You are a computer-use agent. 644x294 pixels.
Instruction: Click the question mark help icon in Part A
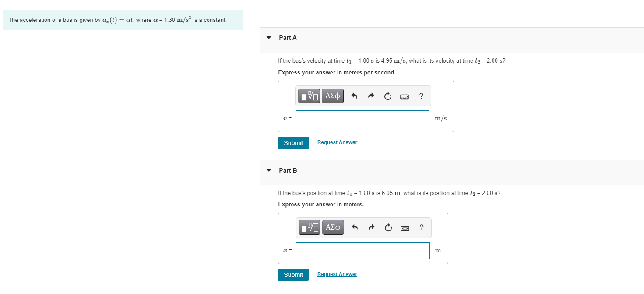click(421, 96)
